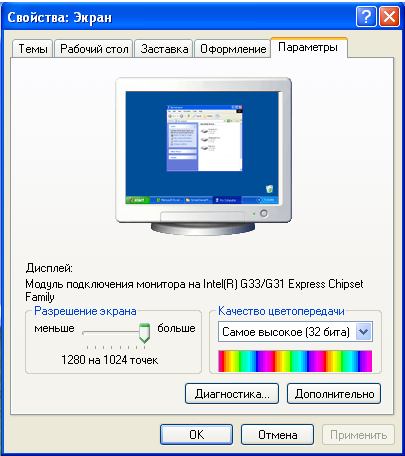Click the 'Разрешение экрана' group label

click(x=85, y=311)
